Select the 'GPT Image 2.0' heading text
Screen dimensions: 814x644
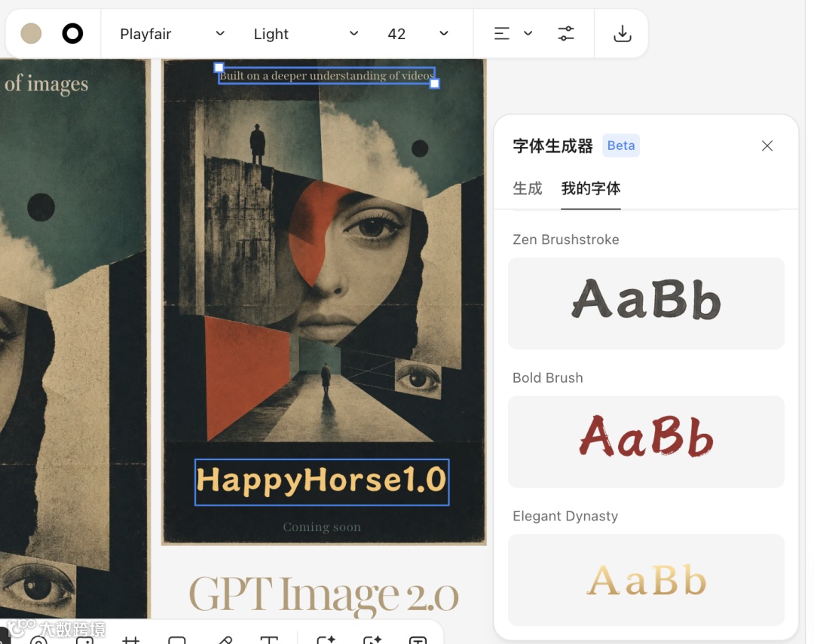click(x=324, y=595)
